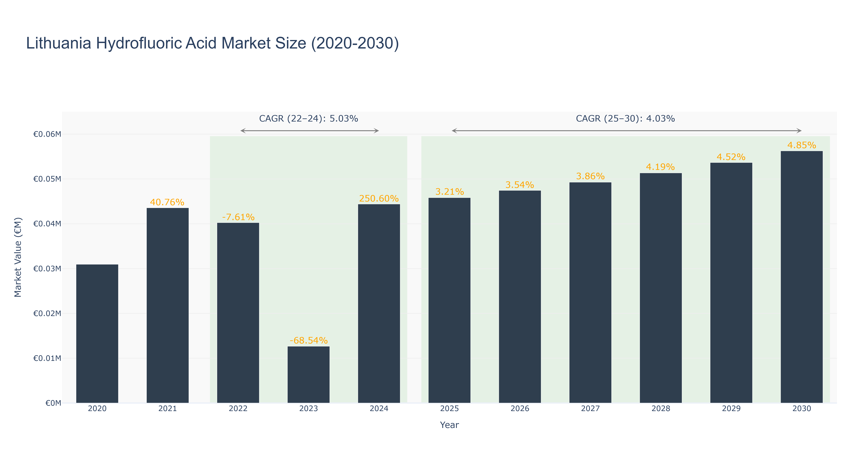
Task: Click the 2026 bar
Action: 520,297
